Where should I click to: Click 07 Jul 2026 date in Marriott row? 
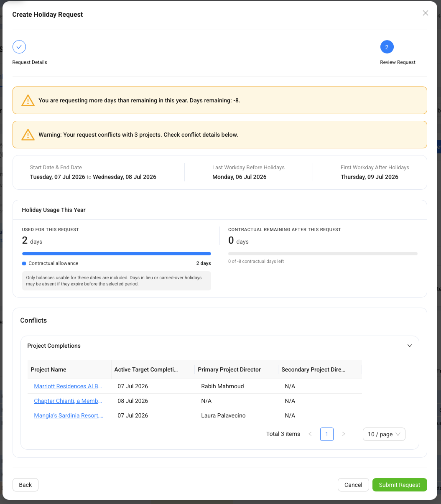pyautogui.click(x=133, y=386)
